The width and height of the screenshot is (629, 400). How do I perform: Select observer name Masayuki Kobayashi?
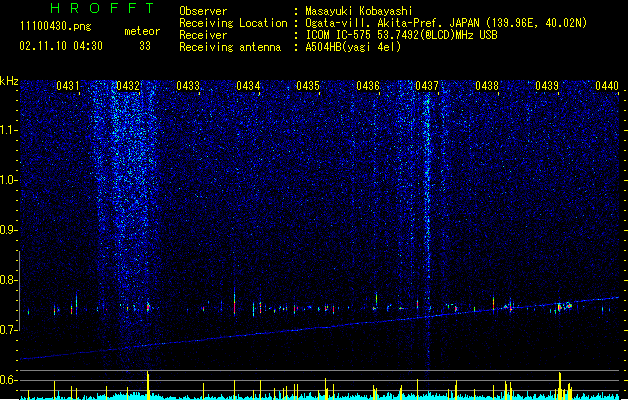[x=359, y=11]
